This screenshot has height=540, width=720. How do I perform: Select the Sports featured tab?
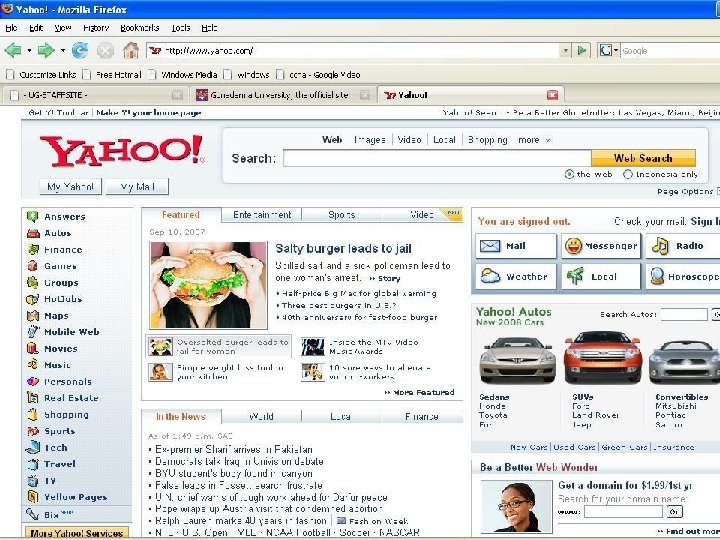(341, 215)
